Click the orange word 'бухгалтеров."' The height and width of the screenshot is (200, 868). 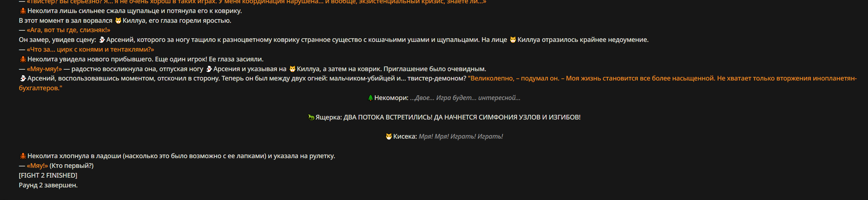tap(40, 88)
